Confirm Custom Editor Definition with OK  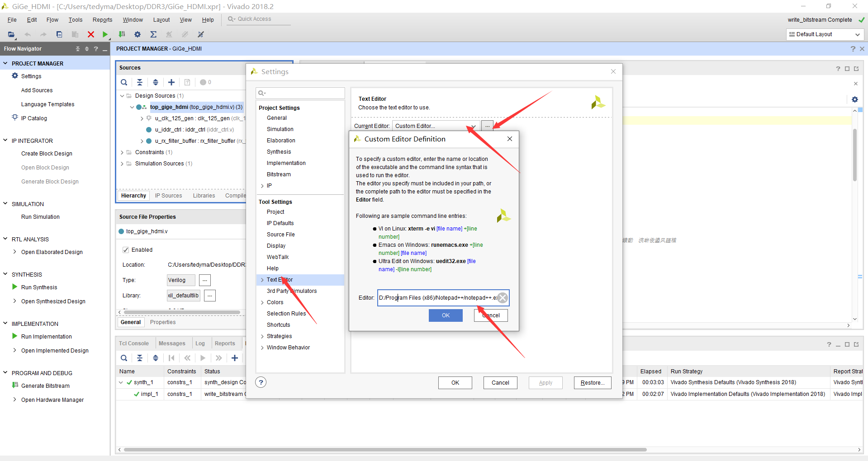(x=446, y=315)
